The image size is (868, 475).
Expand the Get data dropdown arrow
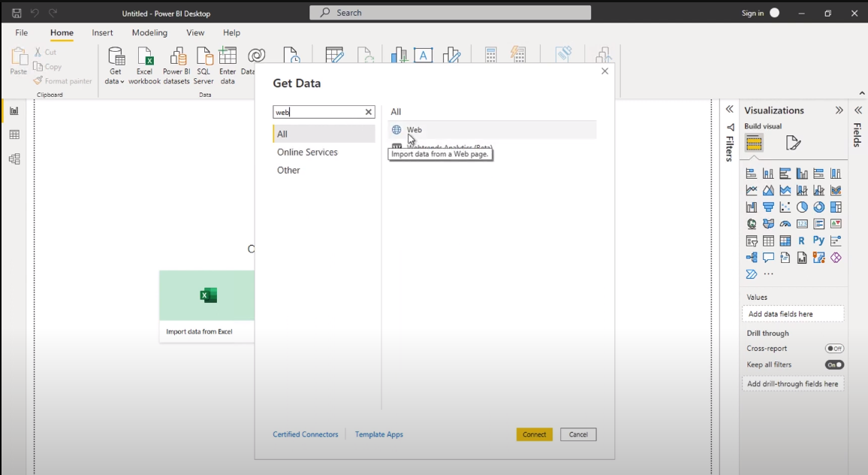[x=122, y=81]
